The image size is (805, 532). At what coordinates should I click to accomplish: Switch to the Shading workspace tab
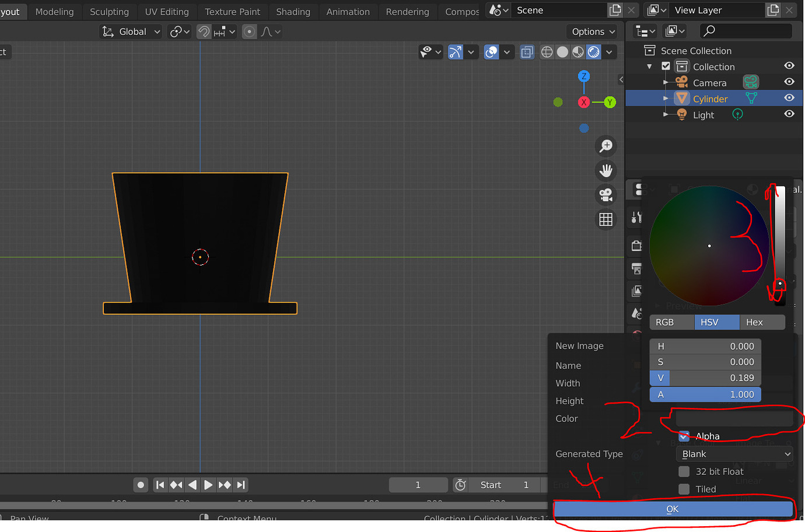(x=293, y=12)
